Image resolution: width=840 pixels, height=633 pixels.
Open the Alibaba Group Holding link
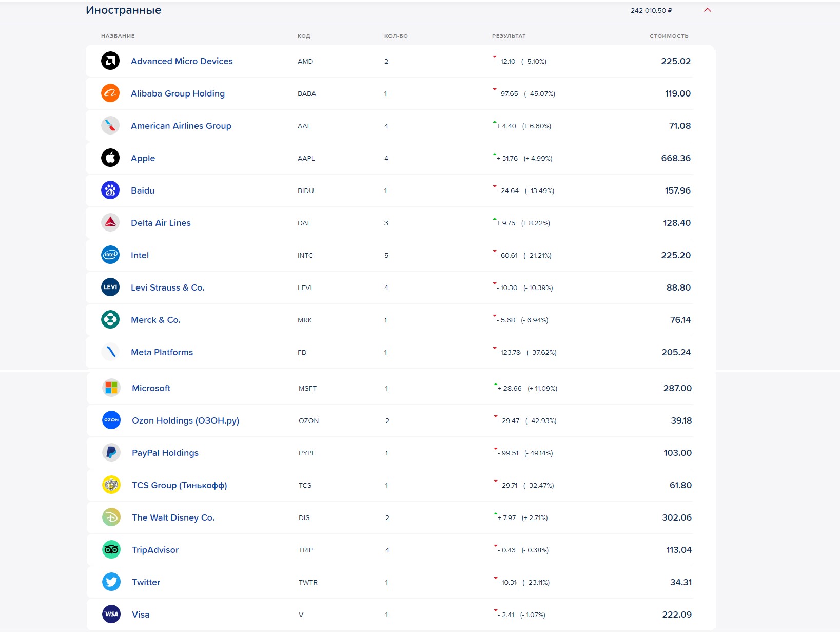click(x=178, y=93)
